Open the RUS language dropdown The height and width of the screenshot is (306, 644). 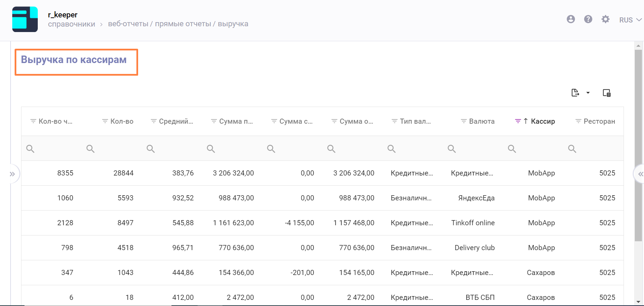tap(630, 20)
